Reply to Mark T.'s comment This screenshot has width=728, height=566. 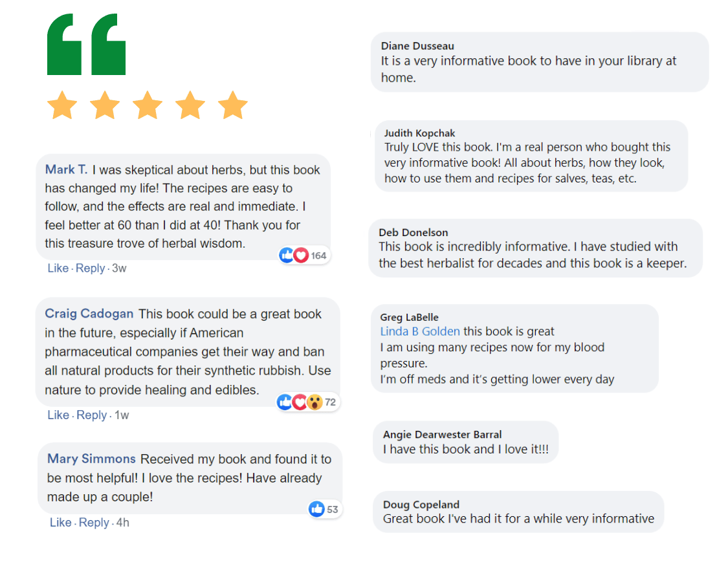coord(91,268)
